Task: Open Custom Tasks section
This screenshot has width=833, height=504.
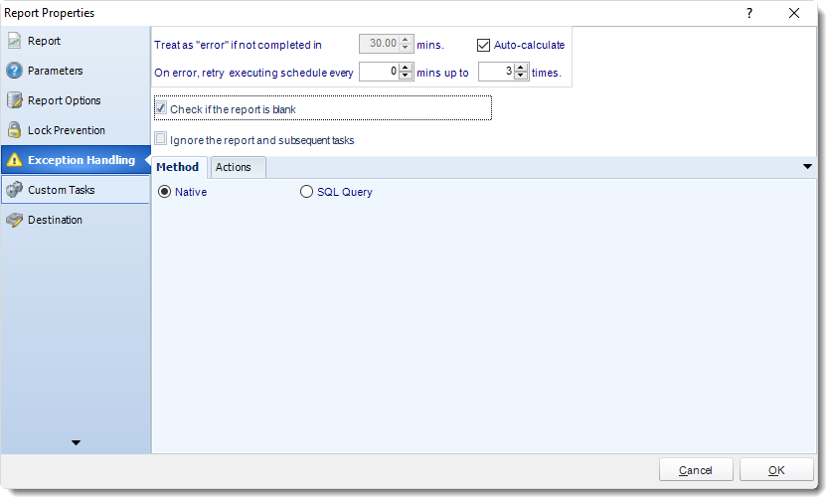Action: click(76, 190)
